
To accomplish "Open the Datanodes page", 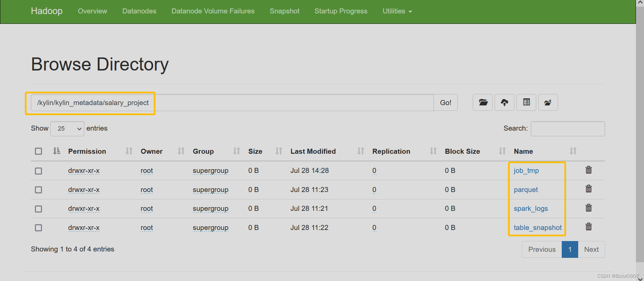I will pyautogui.click(x=139, y=11).
